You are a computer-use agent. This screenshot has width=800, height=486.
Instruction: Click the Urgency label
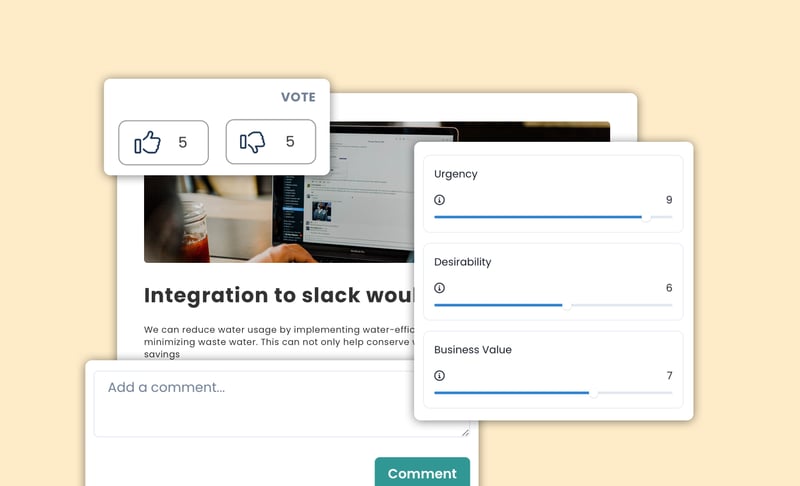456,174
